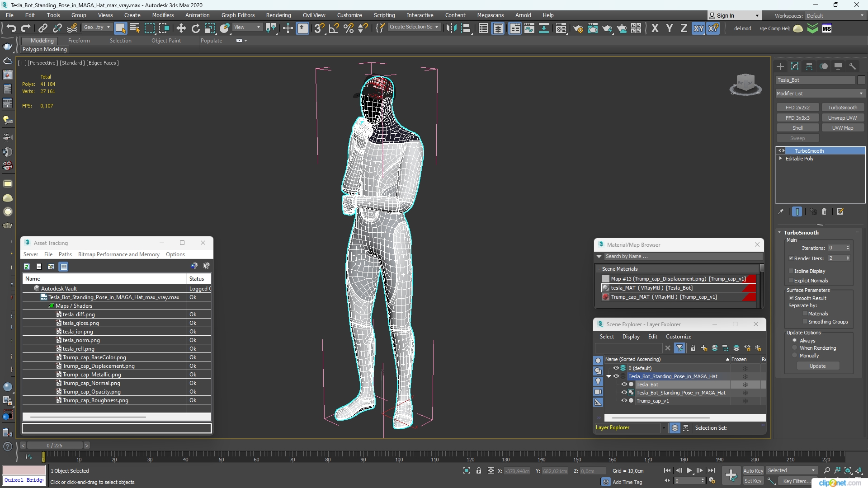Expand the Editable Poly stack entry
The height and width of the screenshot is (488, 868).
[781, 159]
